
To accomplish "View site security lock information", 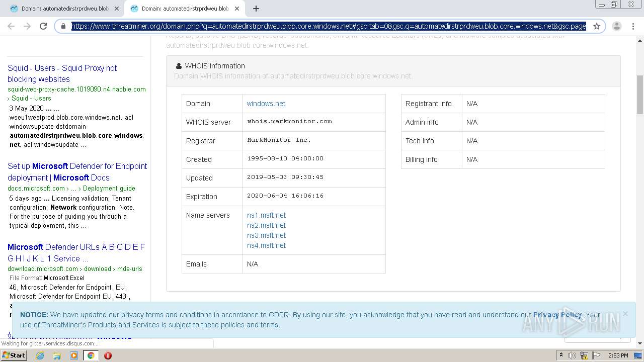I will coord(63,26).
